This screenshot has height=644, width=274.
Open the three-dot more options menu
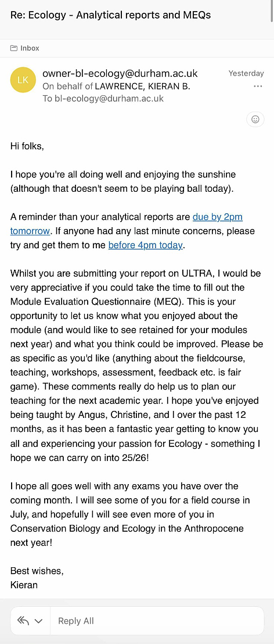tap(258, 86)
